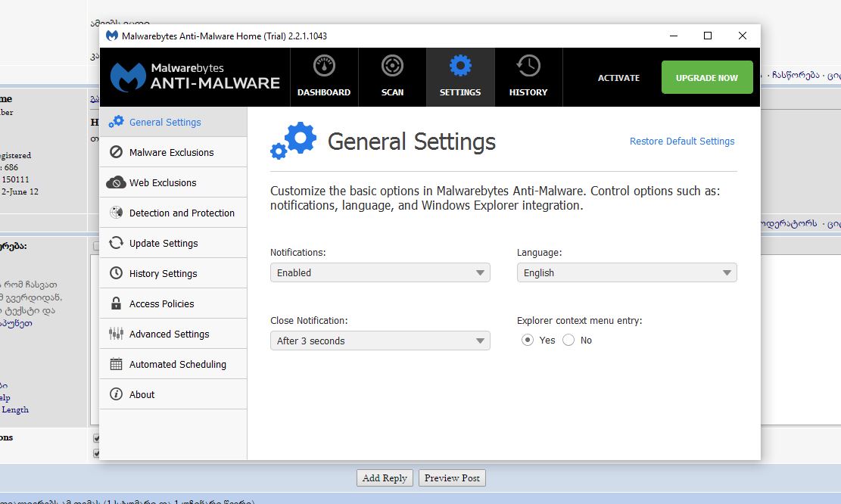Open the Close Notification dropdown
Viewport: 841px width, 504px height.
coord(380,341)
